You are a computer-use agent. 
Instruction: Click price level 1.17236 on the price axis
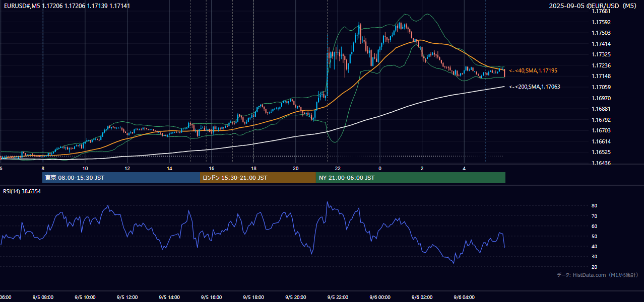click(x=601, y=65)
